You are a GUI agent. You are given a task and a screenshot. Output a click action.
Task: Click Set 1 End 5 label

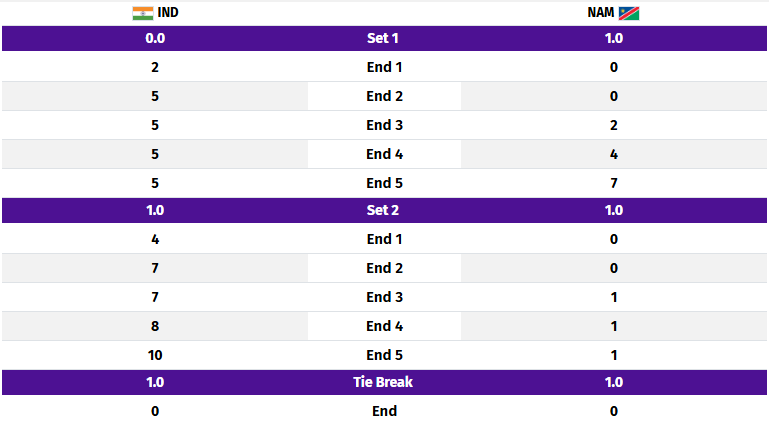[384, 183]
